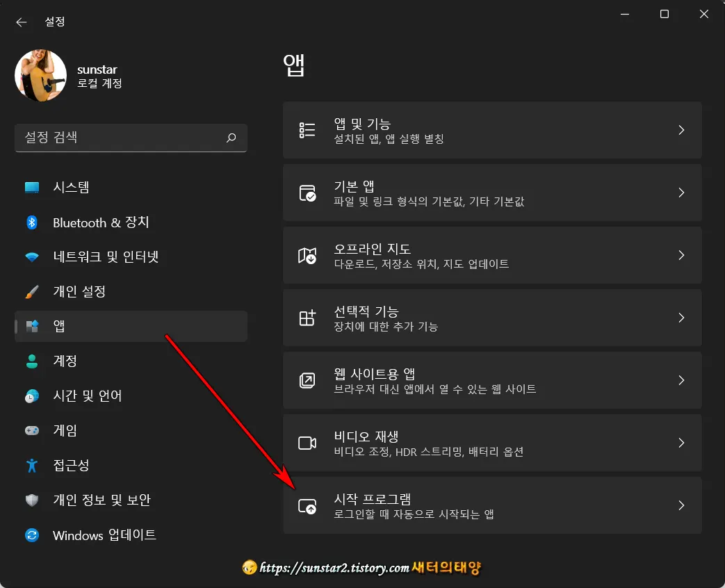The image size is (725, 588).
Task: Click the sunstar profile picture
Action: tap(40, 75)
